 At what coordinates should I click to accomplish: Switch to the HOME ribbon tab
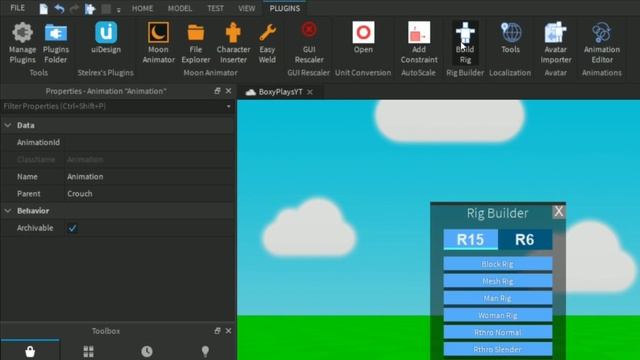point(142,8)
